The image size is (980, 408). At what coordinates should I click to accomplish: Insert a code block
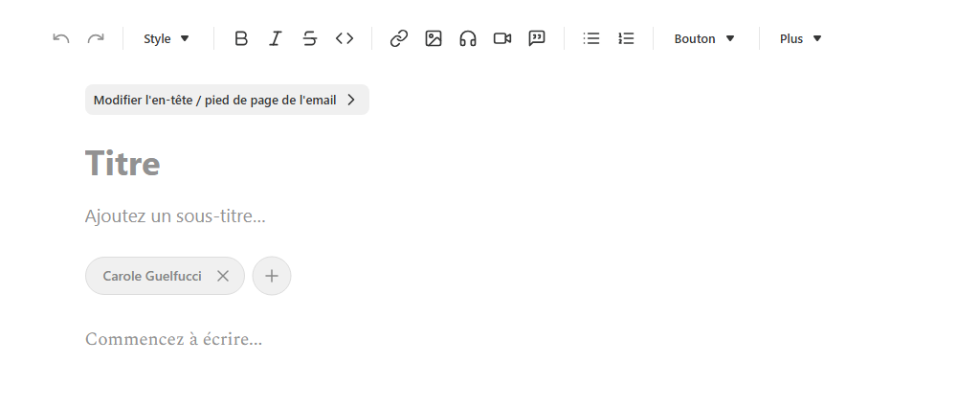tap(345, 38)
